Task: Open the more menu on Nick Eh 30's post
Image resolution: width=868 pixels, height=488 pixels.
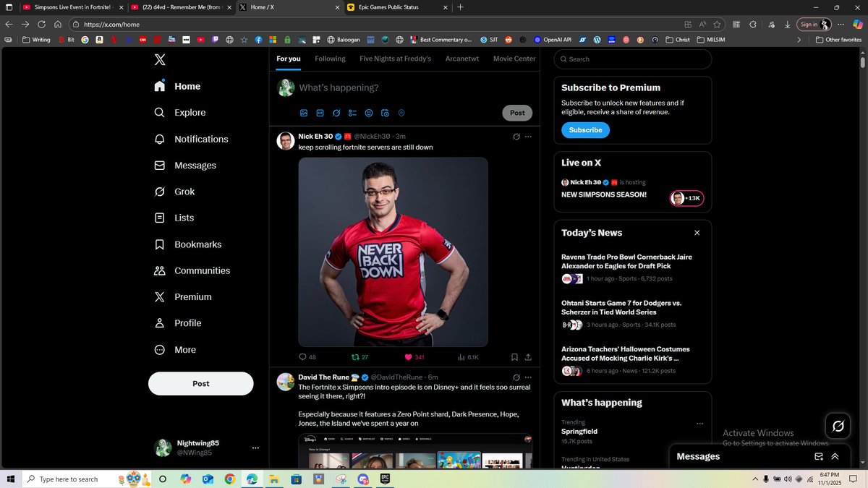Action: point(528,137)
